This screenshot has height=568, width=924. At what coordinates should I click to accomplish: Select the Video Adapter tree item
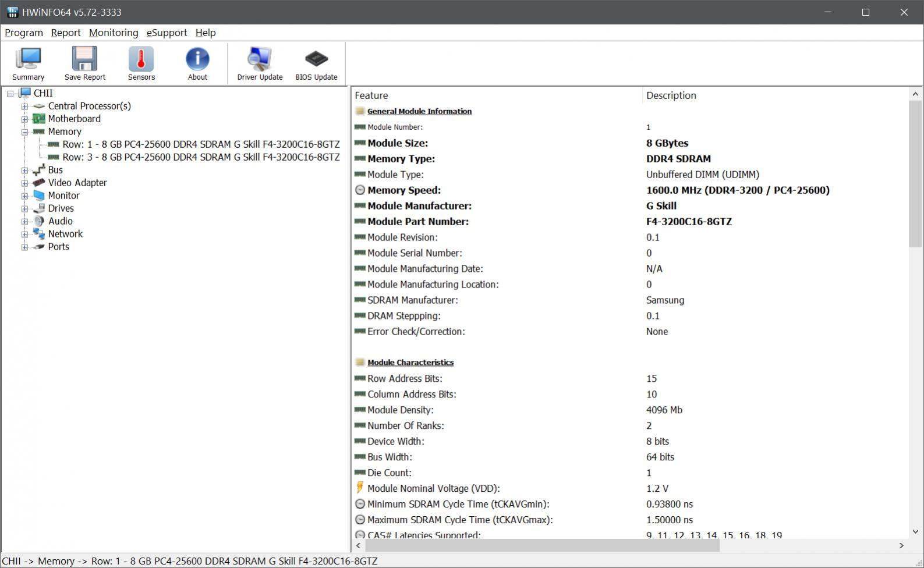77,183
